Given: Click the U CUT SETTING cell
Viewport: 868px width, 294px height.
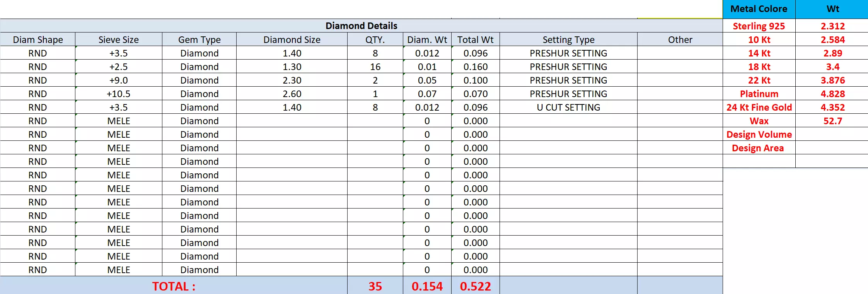Looking at the screenshot, I should pos(568,107).
